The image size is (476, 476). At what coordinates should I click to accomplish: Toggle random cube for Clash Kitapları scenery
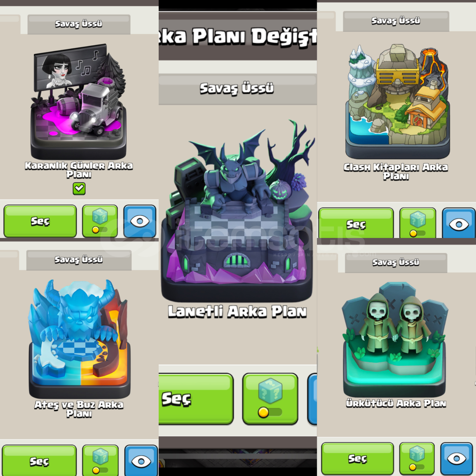(418, 223)
